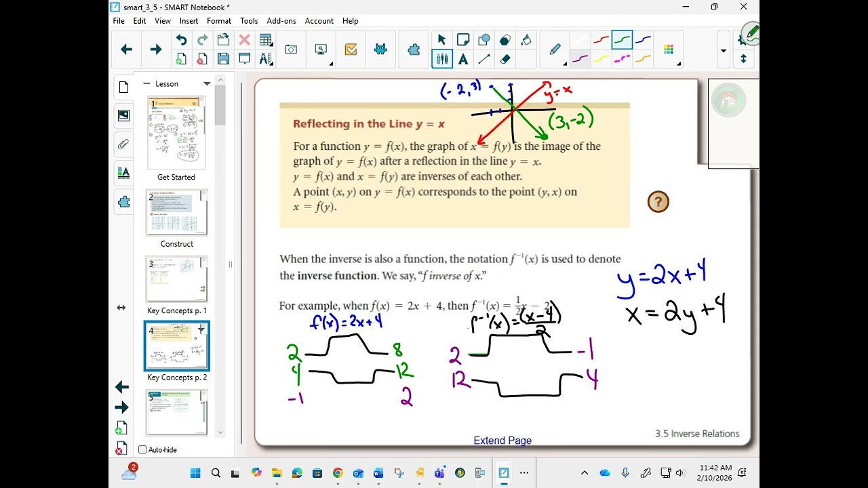
Task: Open toolbar options dropdown arrow
Action: [x=724, y=50]
